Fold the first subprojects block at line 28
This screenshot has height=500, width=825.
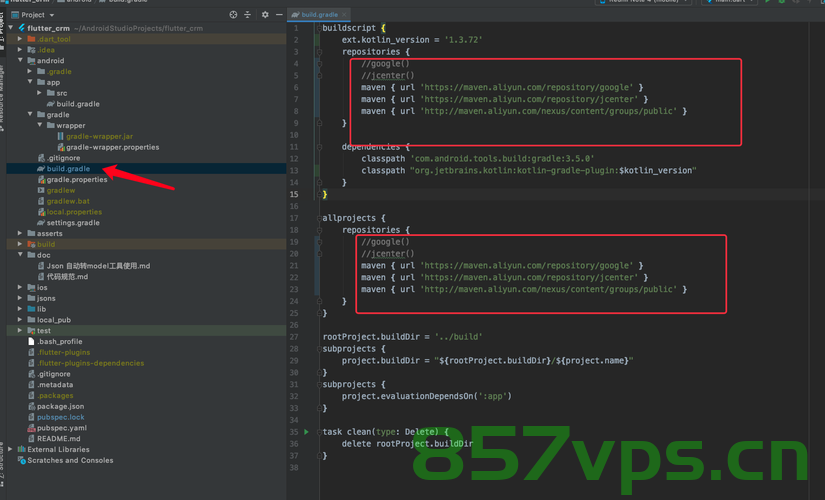[319, 348]
